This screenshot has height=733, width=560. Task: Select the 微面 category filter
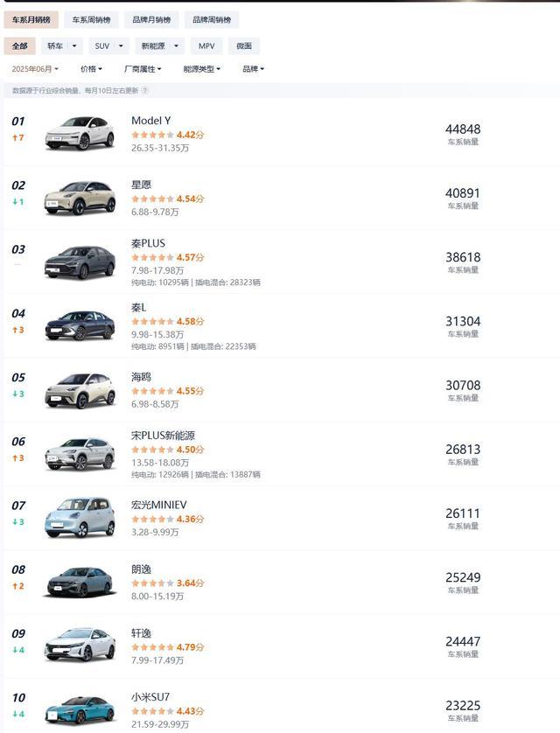pos(244,46)
